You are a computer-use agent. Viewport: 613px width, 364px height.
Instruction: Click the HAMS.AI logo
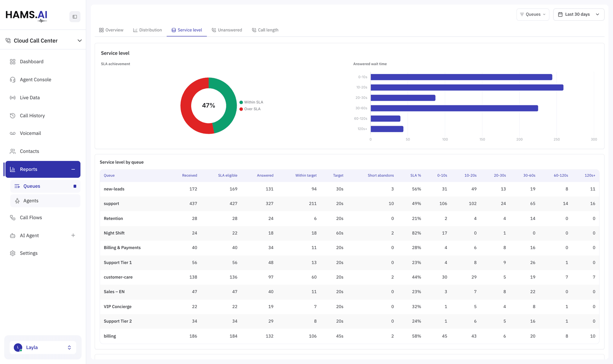[x=26, y=16]
